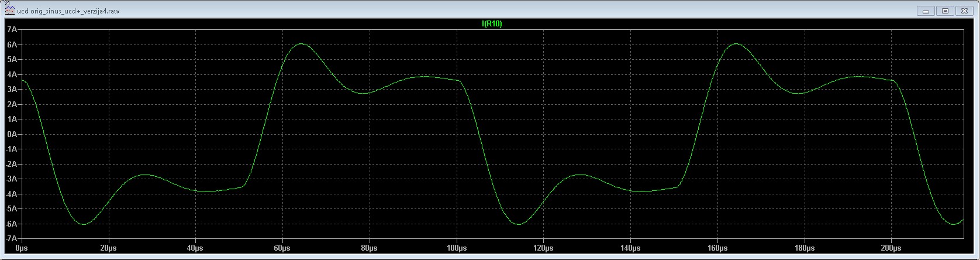980x260 pixels.
Task: Click the 20µs time axis label
Action: (108, 248)
